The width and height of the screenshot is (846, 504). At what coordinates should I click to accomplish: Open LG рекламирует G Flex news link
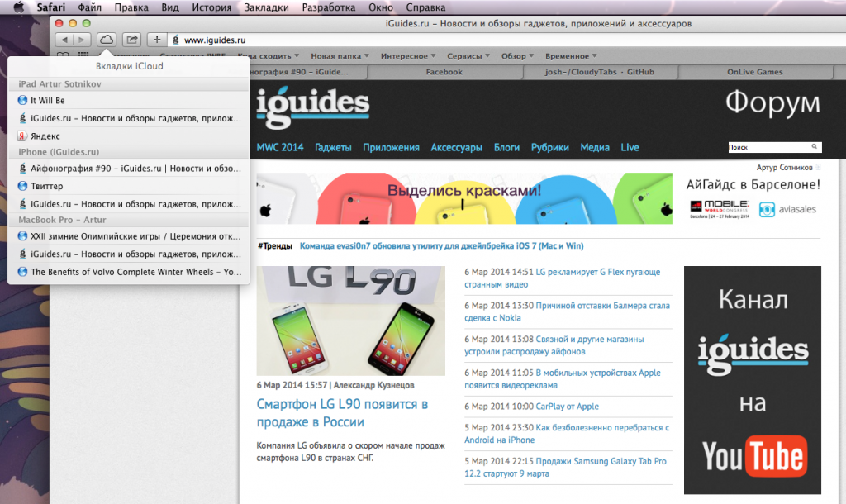coord(562,278)
